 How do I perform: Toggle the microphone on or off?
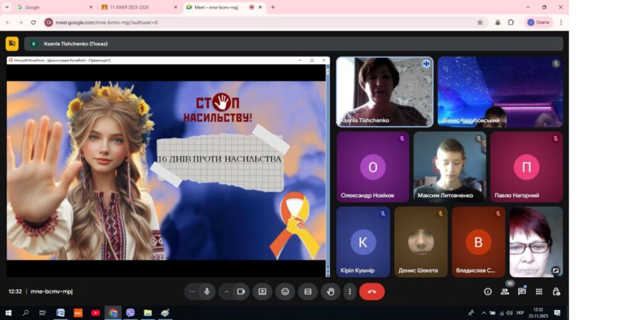tap(206, 292)
